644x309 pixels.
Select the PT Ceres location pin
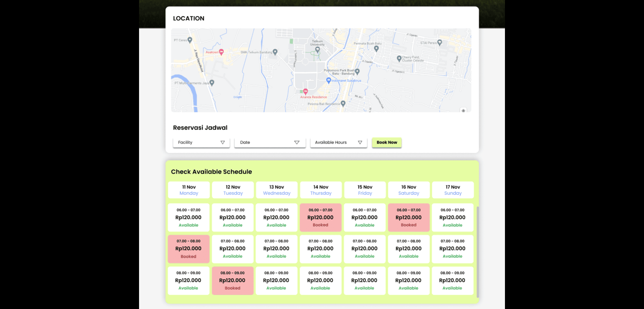[x=190, y=40]
